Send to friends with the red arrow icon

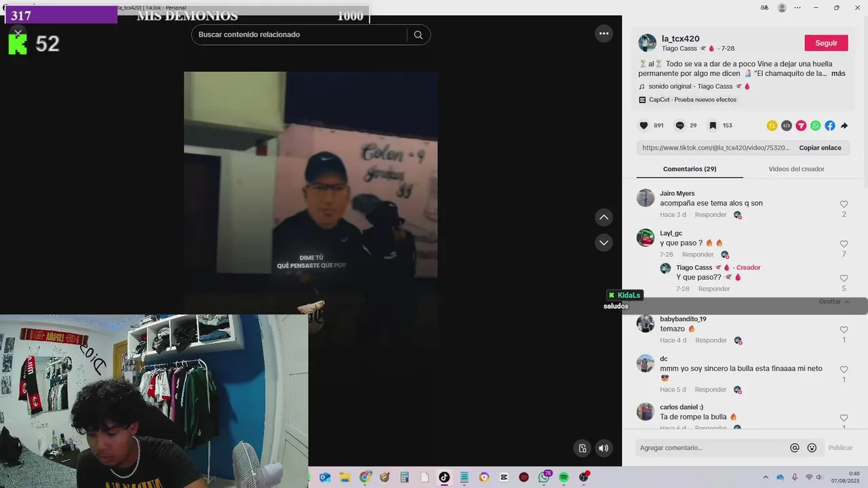tap(801, 125)
